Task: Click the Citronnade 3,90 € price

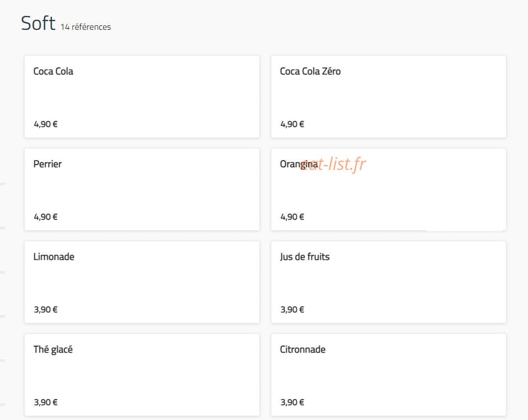Action: coord(292,402)
